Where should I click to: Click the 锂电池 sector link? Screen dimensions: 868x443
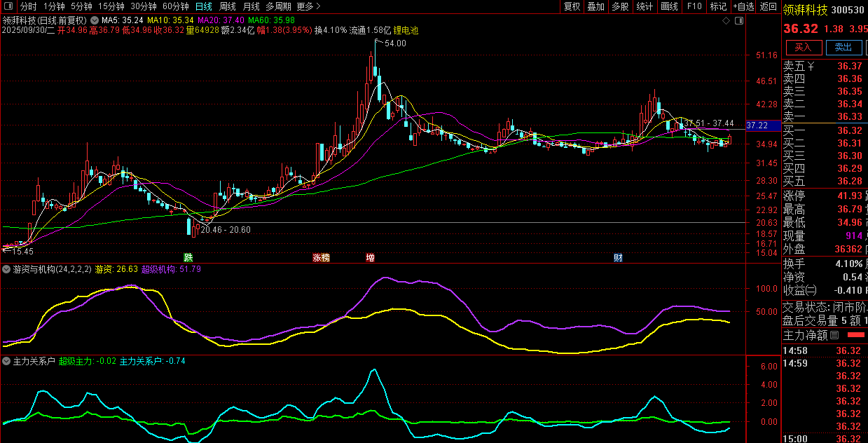click(x=406, y=31)
